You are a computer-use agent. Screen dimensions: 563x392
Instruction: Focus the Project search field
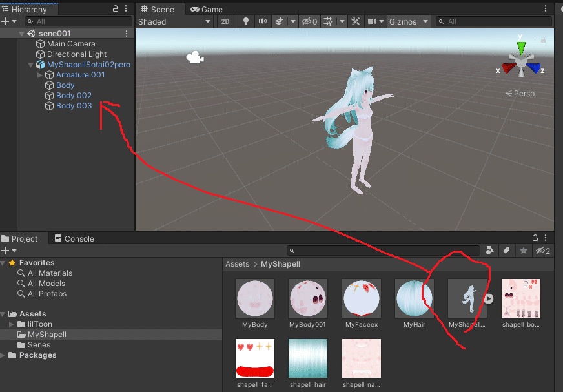(384, 251)
